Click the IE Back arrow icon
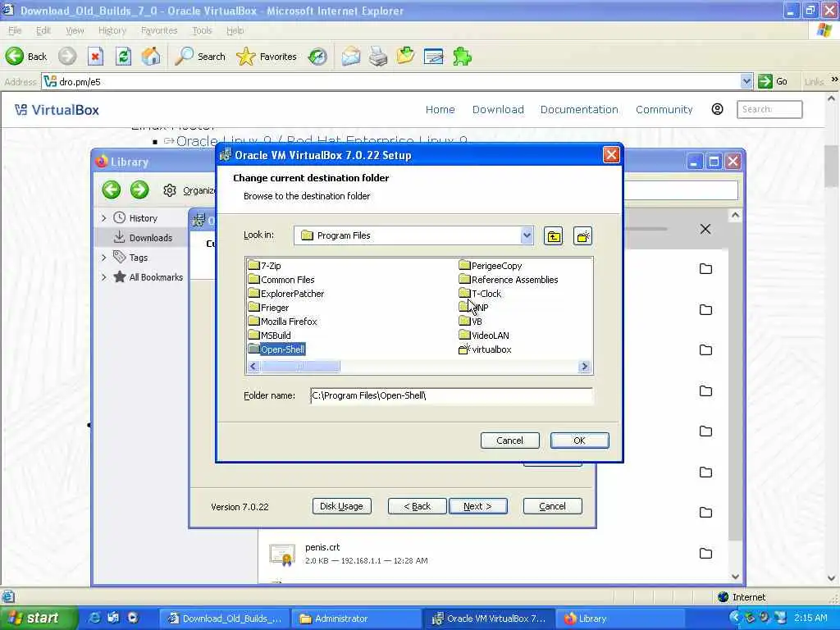Image resolution: width=840 pixels, height=630 pixels. [x=15, y=57]
